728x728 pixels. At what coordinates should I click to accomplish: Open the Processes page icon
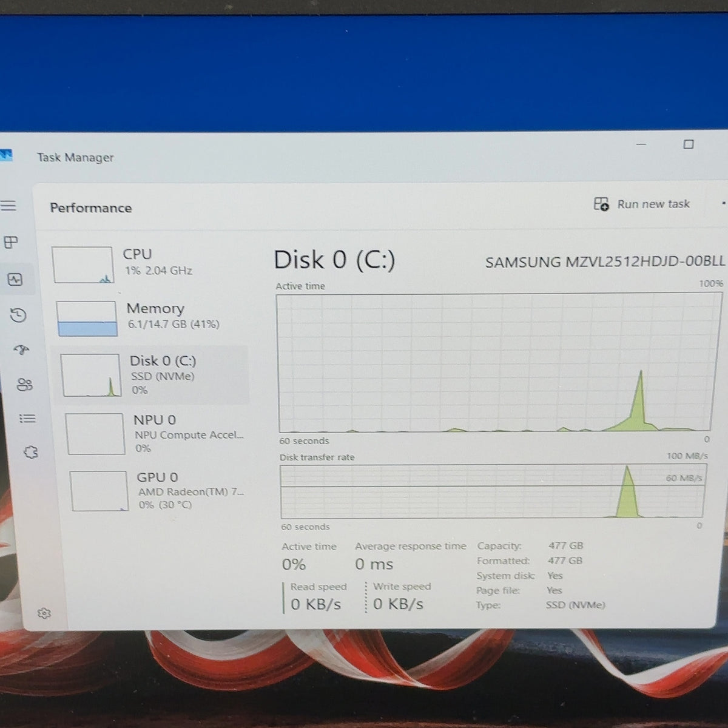pos(11,243)
